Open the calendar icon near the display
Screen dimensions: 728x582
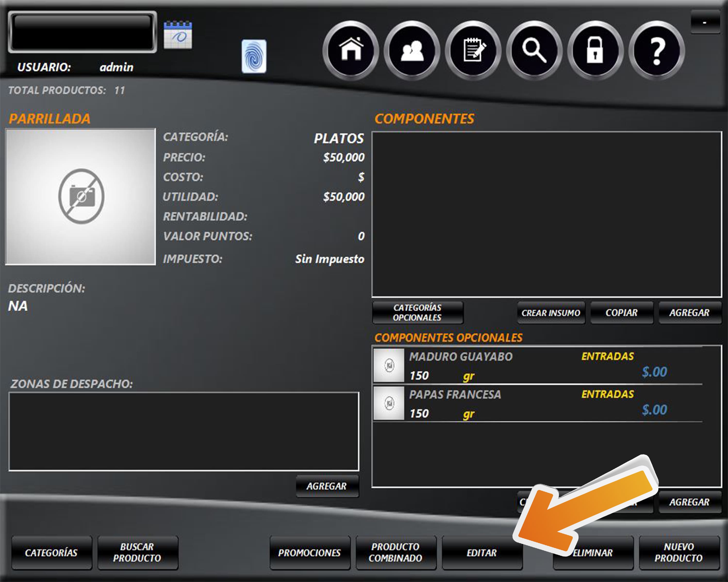click(178, 35)
